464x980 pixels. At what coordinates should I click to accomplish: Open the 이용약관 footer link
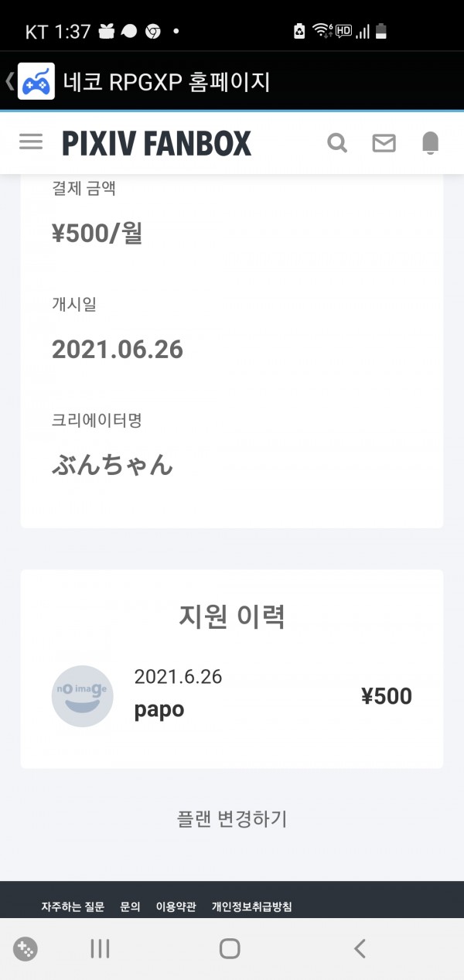tap(176, 907)
